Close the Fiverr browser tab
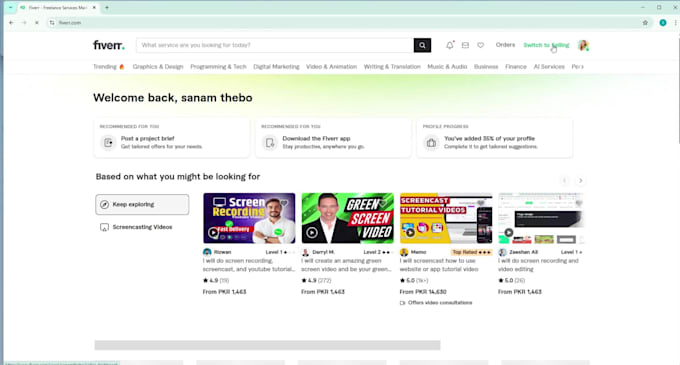 click(x=94, y=7)
